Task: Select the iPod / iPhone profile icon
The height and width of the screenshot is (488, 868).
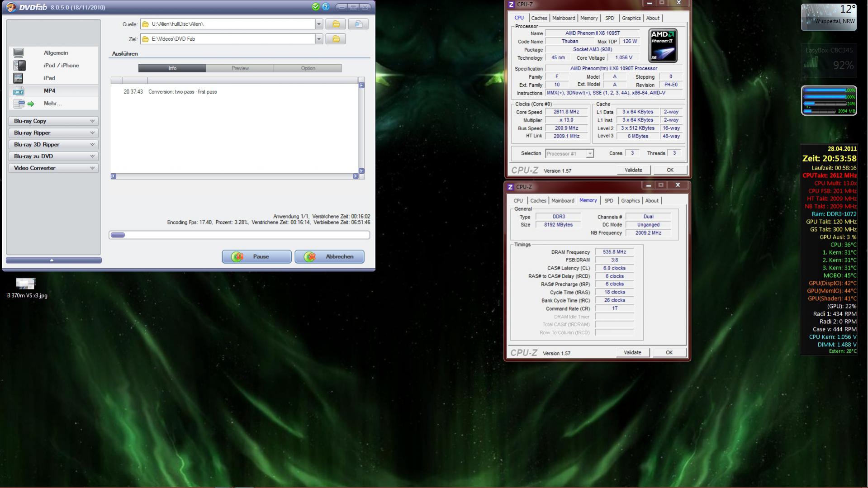Action: point(19,66)
